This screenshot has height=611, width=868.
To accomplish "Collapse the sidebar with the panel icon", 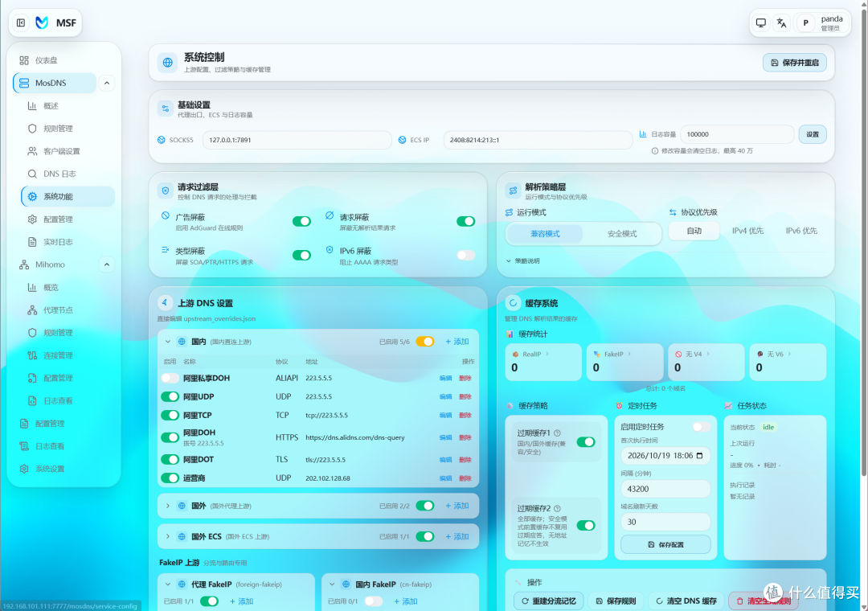I will pyautogui.click(x=21, y=23).
